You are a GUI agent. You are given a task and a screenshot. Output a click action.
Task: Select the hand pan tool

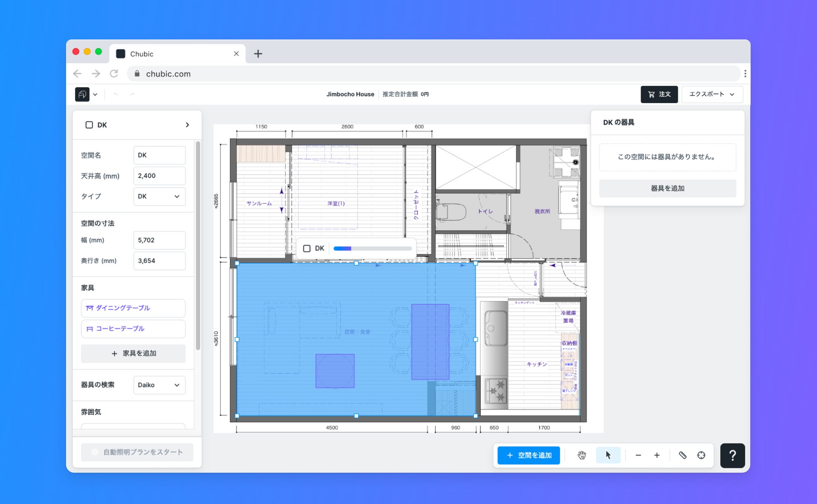click(582, 455)
